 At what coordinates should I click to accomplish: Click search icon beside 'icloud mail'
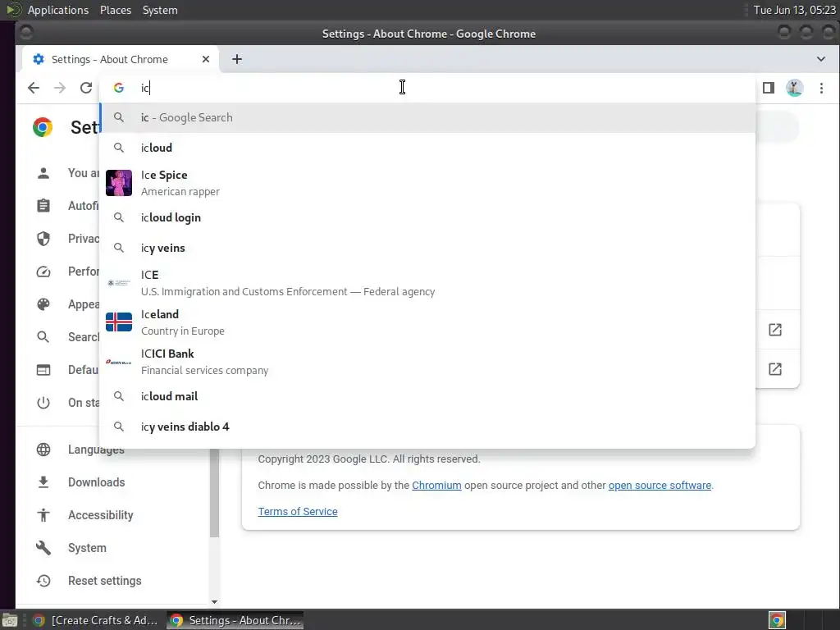pos(119,396)
